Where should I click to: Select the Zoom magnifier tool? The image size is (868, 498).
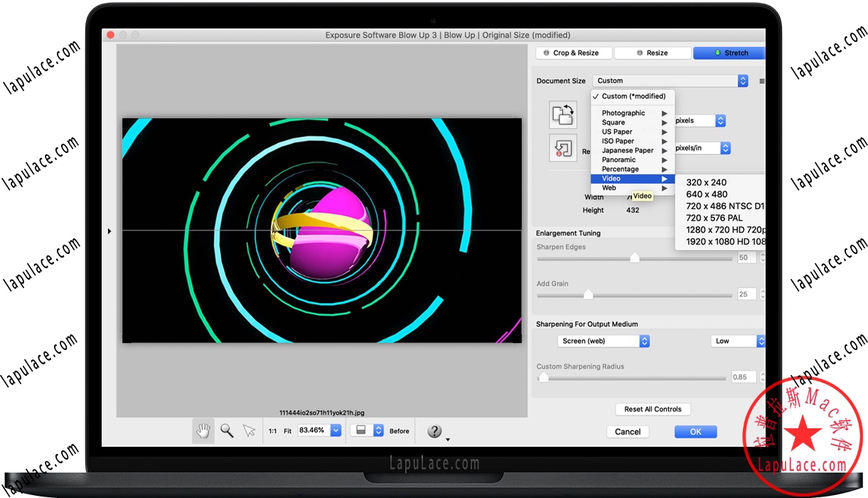(227, 430)
